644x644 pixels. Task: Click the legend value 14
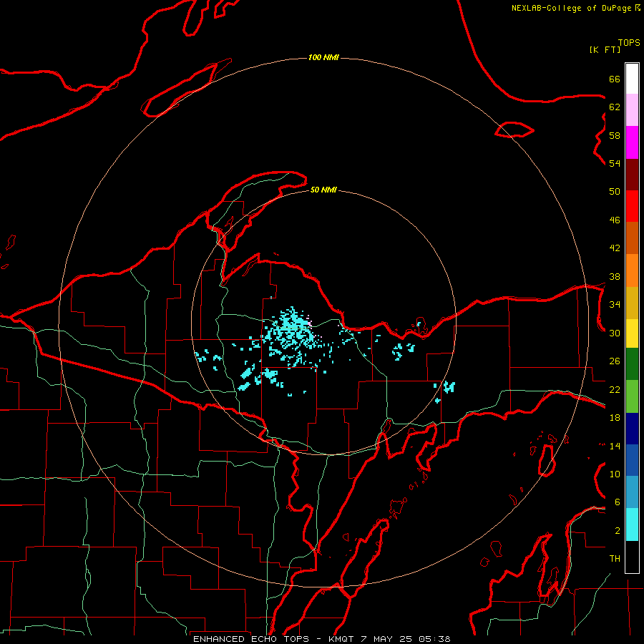(x=615, y=446)
